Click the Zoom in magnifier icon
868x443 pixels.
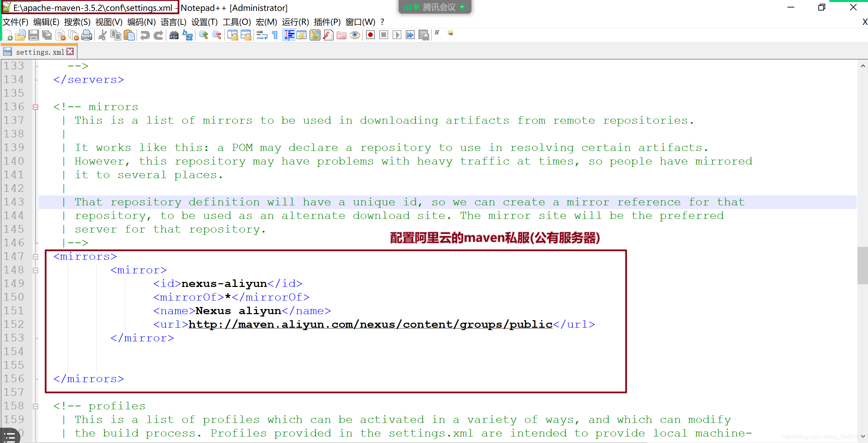(203, 35)
